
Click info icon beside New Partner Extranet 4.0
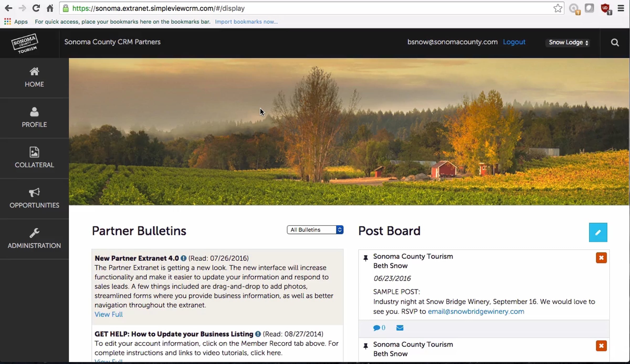183,258
